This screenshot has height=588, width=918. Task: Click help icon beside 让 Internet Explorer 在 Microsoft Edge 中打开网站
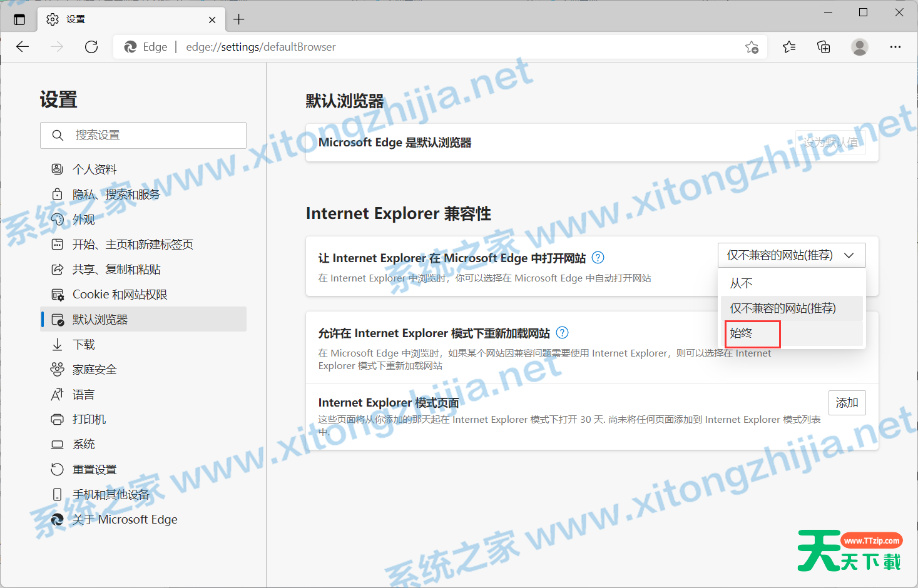pyautogui.click(x=598, y=258)
